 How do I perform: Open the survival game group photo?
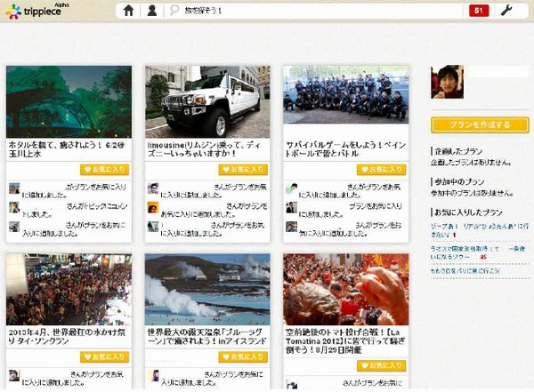click(346, 94)
